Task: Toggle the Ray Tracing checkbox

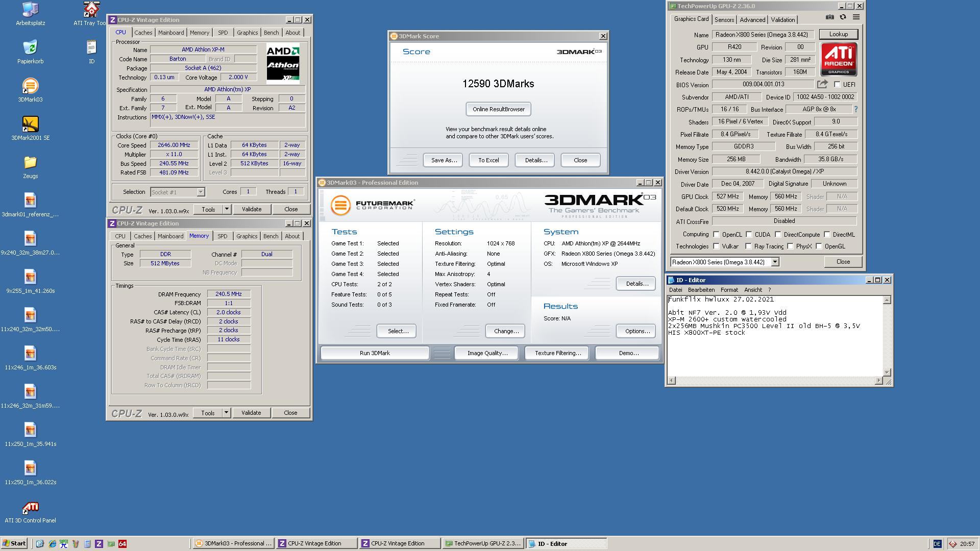Action: [x=749, y=246]
